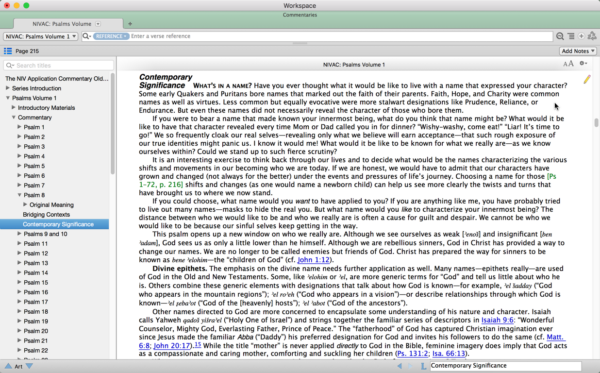Open the NIVAC: Psalms Volume 1 module dropdown
The image size is (600, 373).
click(41, 36)
